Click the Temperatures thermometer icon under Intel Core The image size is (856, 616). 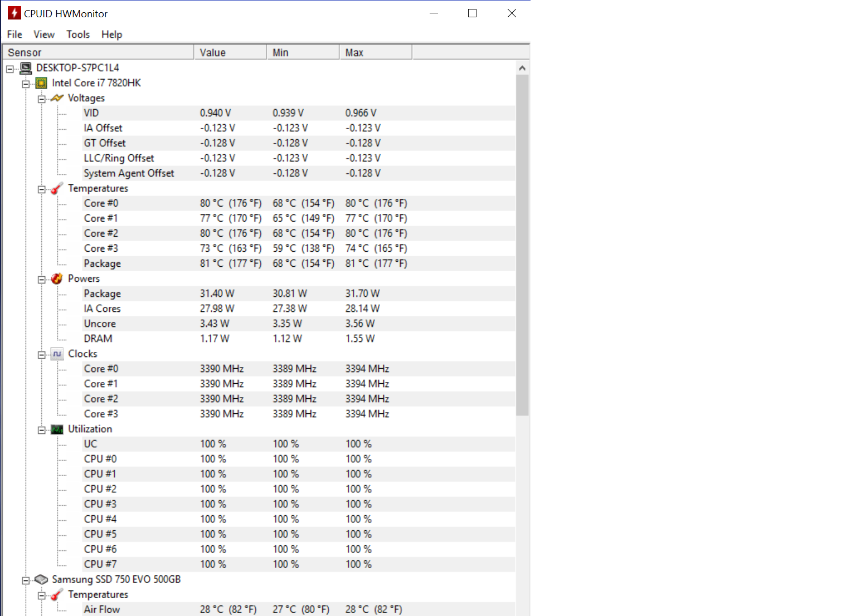[57, 189]
